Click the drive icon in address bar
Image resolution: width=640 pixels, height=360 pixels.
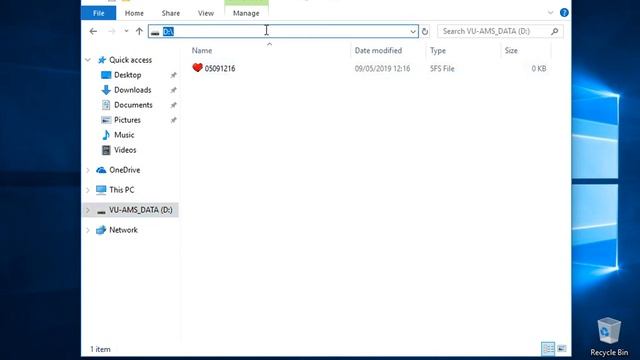pyautogui.click(x=155, y=32)
